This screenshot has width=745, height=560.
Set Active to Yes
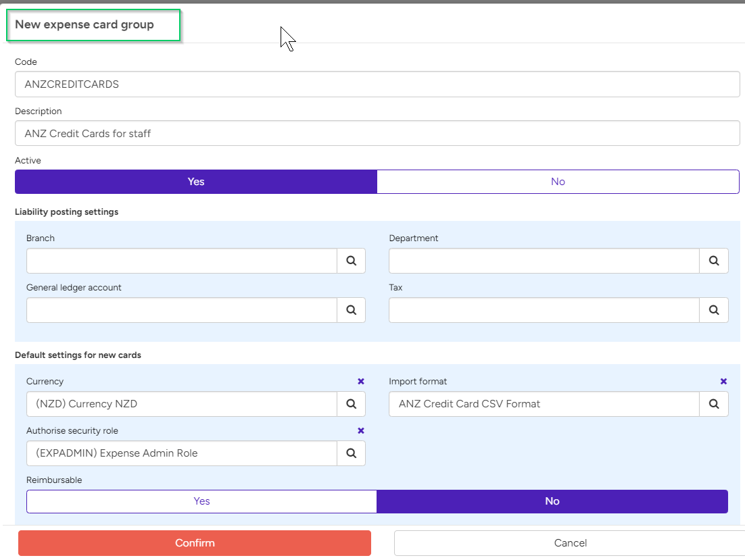point(196,182)
